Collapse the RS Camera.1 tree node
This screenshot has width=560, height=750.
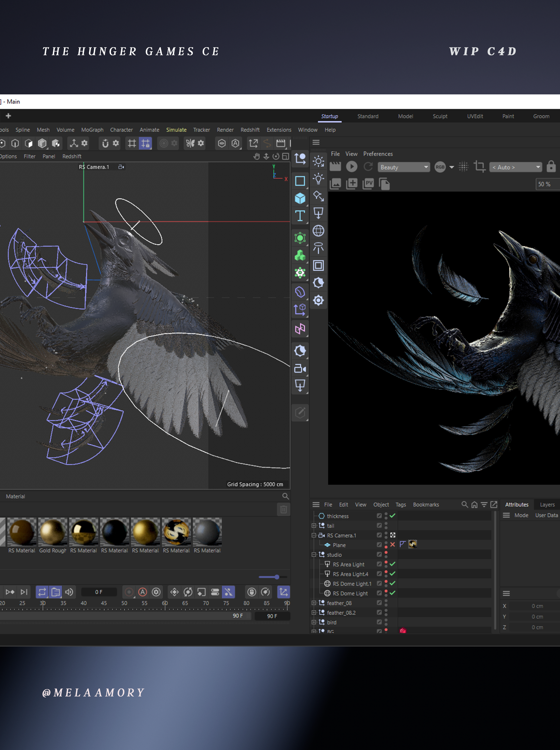coord(314,535)
